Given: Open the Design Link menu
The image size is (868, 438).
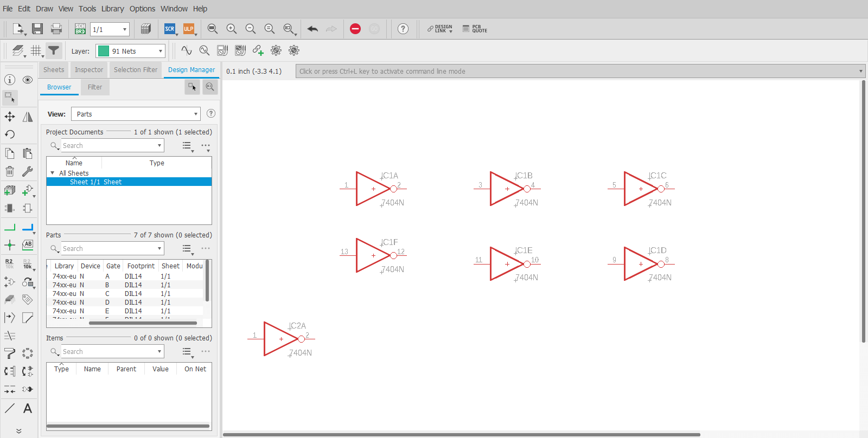Looking at the screenshot, I should coord(440,29).
